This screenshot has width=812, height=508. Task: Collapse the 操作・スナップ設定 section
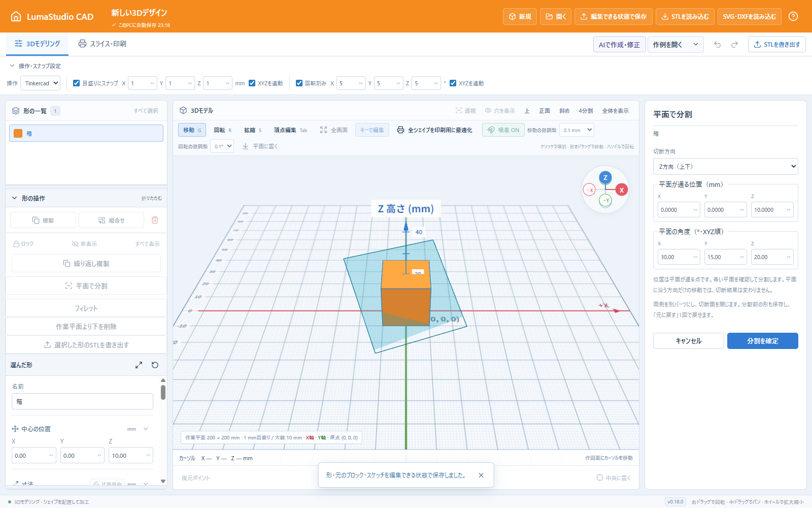[35, 66]
